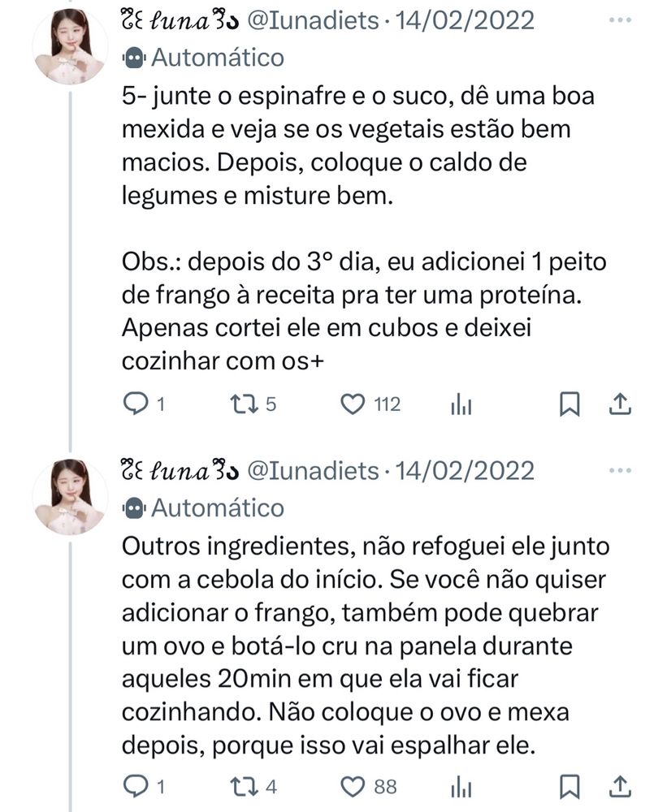
Task: Share the second tweet
Action: coord(617,784)
